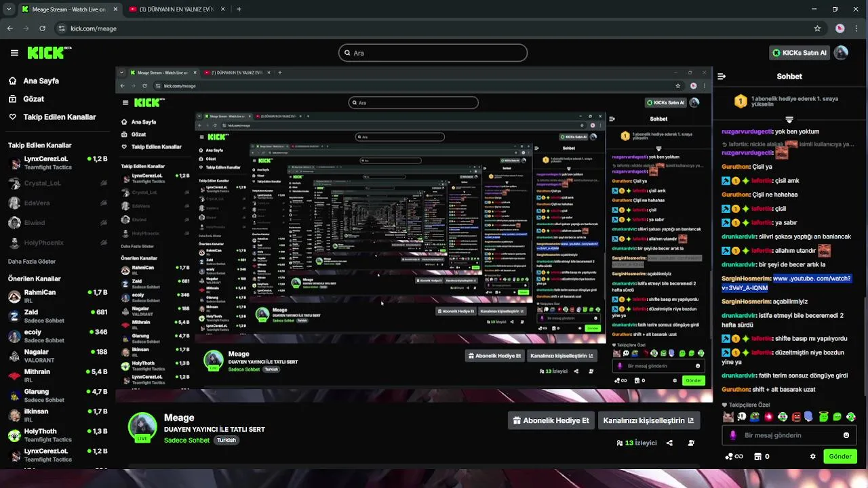Click the gift subscription leaderboard banner
This screenshot has height=488, width=868.
coord(789,101)
